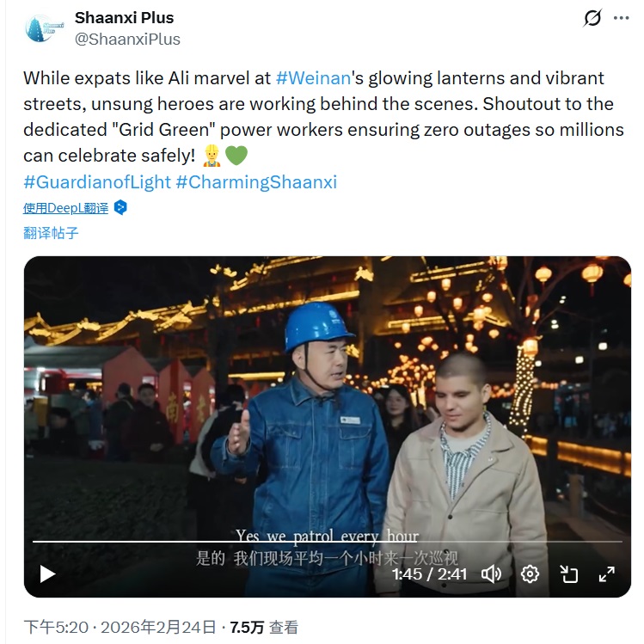Click the Shaanxi Plus display name
Viewport: 644px width, 644px height.
click(x=124, y=17)
